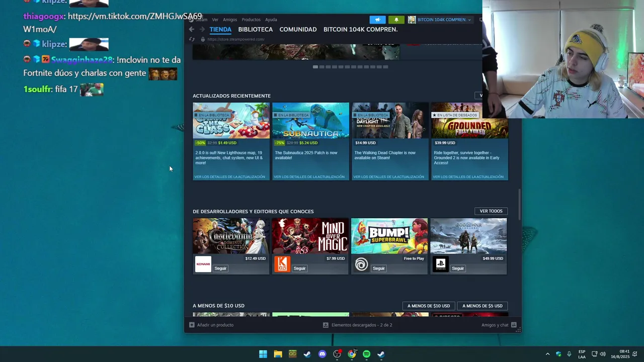Screen dimensions: 644x362
Task: Follow Ubisoft with its Seguir button
Action: pyautogui.click(x=379, y=268)
